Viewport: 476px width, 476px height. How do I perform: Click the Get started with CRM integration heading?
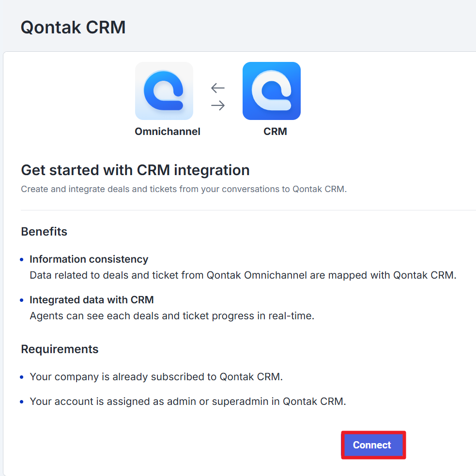click(x=135, y=170)
